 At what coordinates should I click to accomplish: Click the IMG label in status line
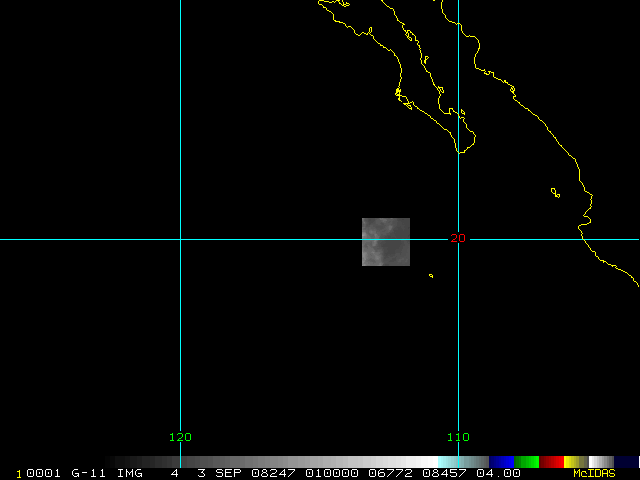pos(129,473)
